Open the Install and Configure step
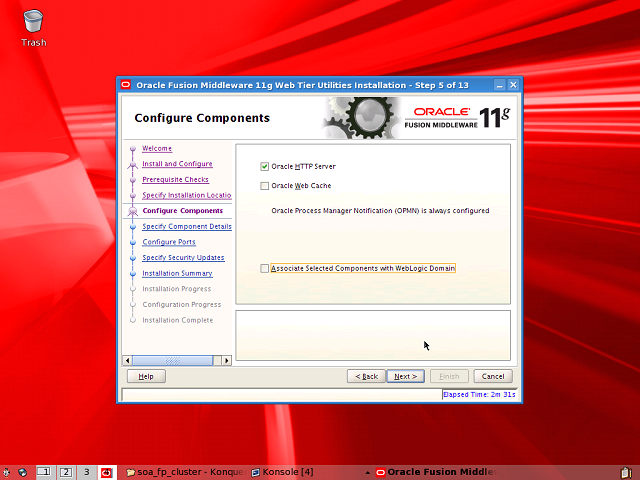The image size is (640, 480). [177, 164]
